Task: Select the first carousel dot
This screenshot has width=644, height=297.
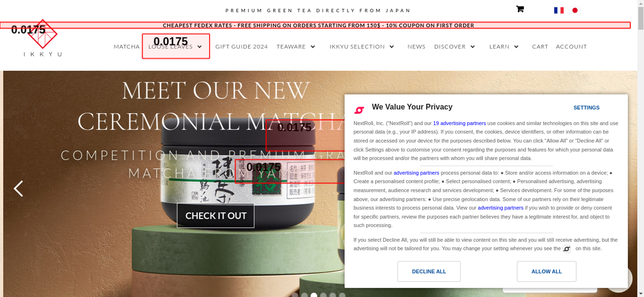Action: pyautogui.click(x=295, y=295)
